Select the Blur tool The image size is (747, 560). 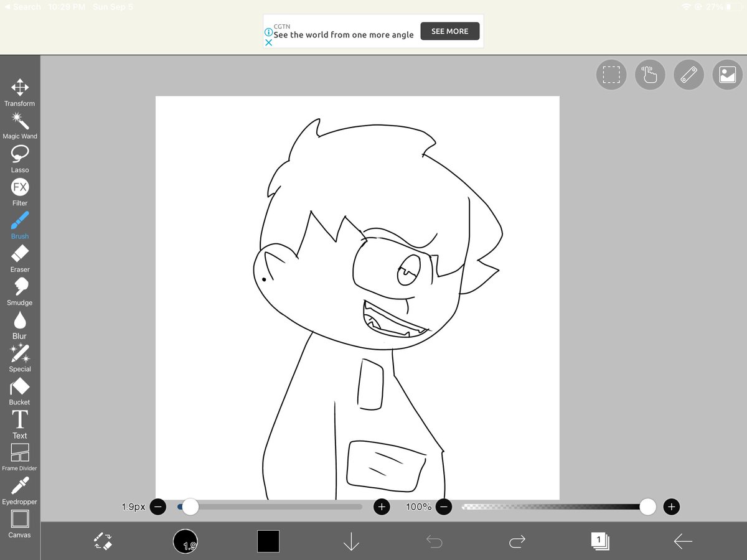(20, 325)
